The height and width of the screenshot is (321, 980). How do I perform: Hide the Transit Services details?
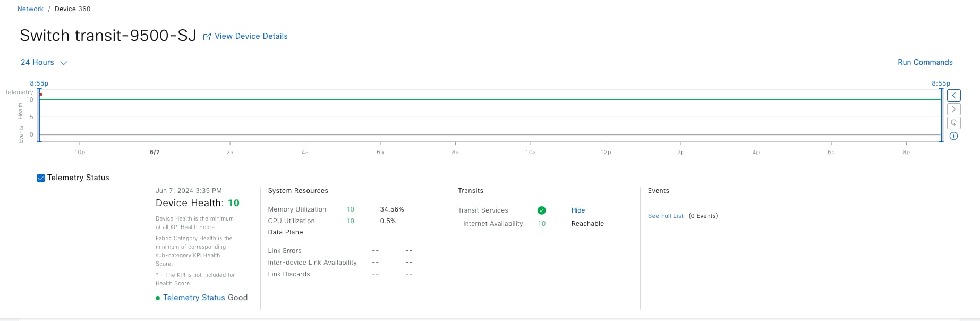tap(578, 210)
